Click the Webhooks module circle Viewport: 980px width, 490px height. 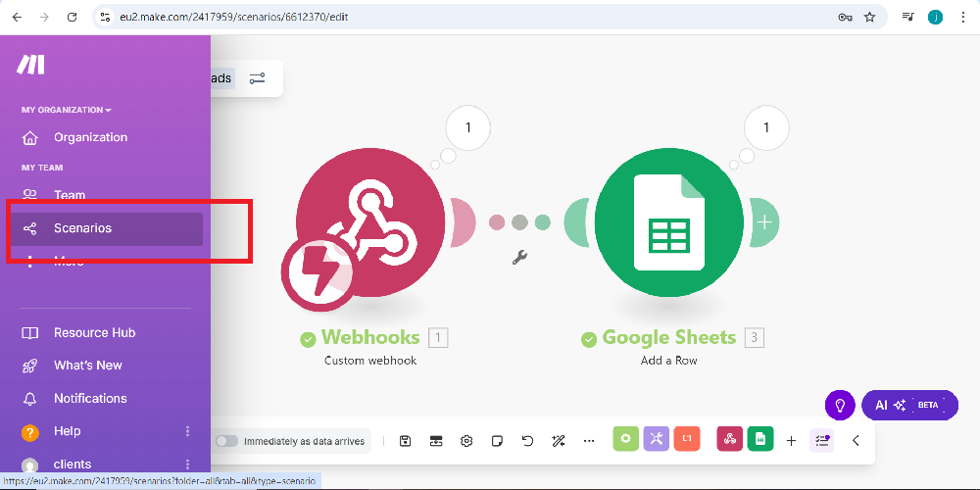(370, 221)
